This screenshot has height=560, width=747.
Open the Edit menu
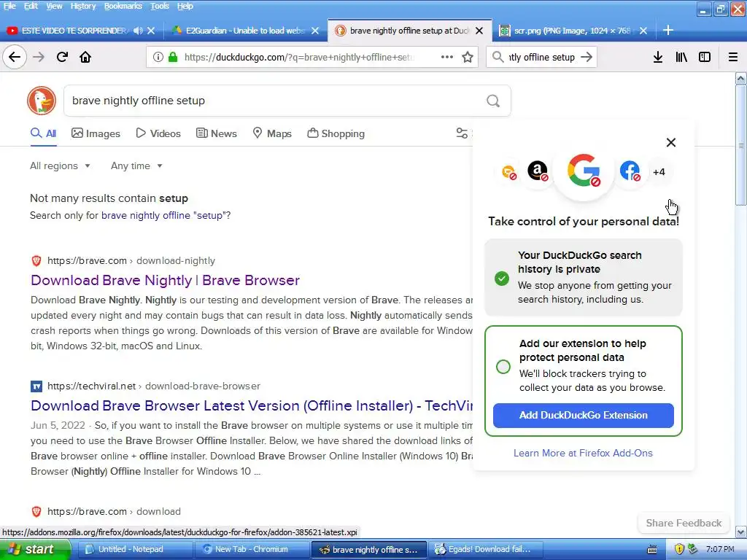[31, 6]
